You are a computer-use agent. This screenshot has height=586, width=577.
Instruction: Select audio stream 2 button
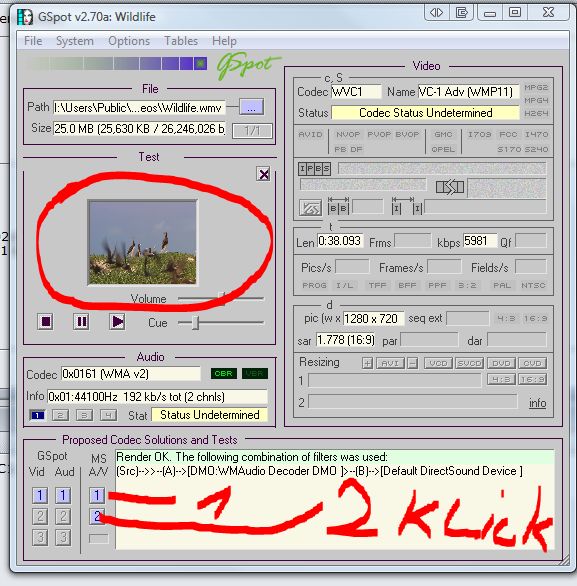(x=61, y=415)
